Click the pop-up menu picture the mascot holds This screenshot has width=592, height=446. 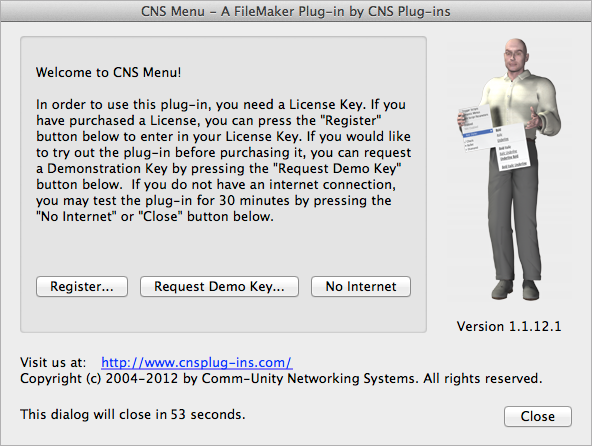click(x=493, y=138)
